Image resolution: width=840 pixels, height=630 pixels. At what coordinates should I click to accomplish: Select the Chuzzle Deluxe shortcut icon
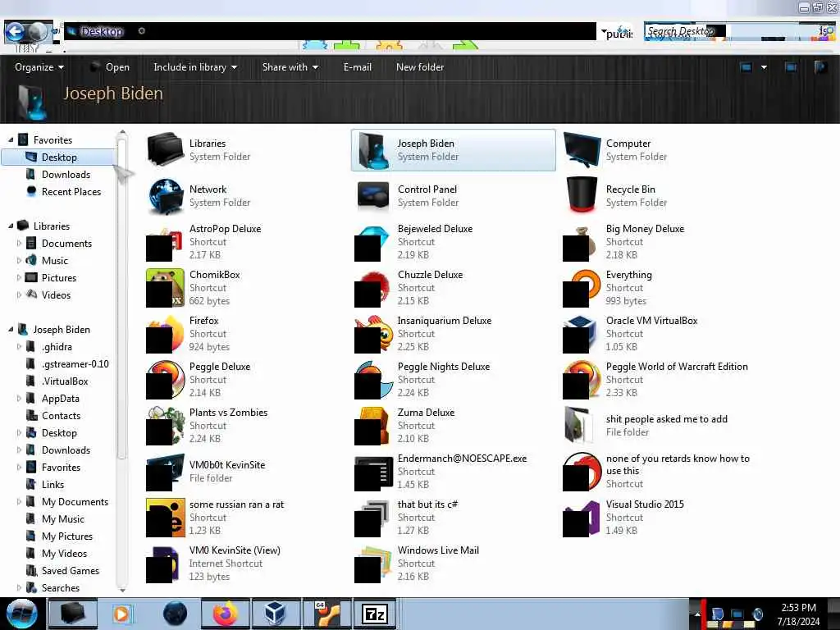click(373, 288)
